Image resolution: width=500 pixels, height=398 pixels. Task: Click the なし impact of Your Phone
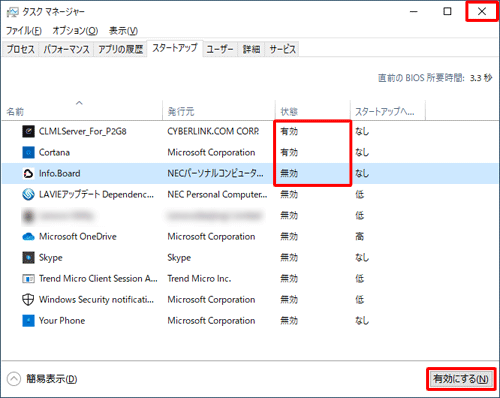coord(362,321)
